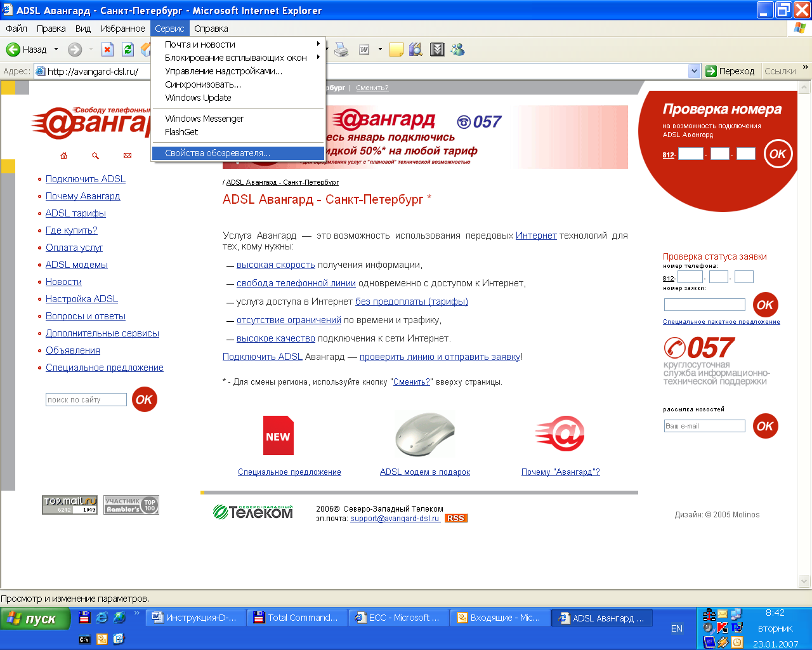Open the Back button history dropdown arrow

coord(56,50)
